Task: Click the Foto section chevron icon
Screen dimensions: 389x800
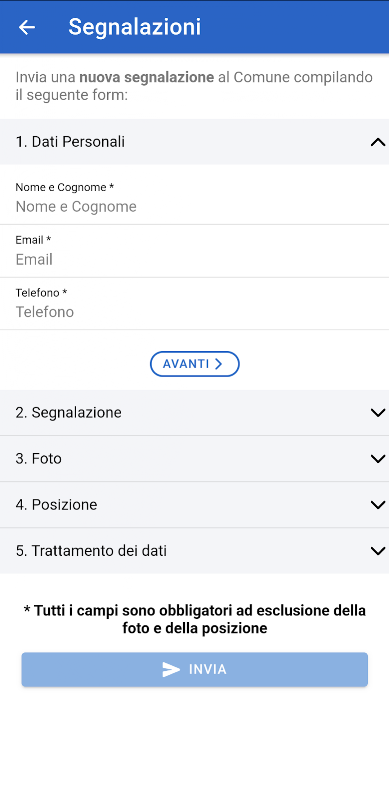Action: coord(378,459)
